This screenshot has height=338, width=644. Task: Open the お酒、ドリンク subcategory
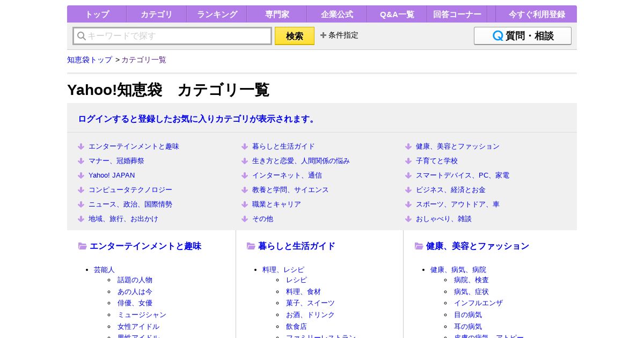pos(310,315)
